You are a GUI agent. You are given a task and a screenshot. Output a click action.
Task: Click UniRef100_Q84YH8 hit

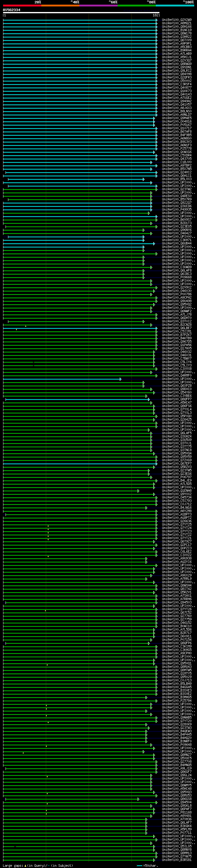click(x=176, y=74)
